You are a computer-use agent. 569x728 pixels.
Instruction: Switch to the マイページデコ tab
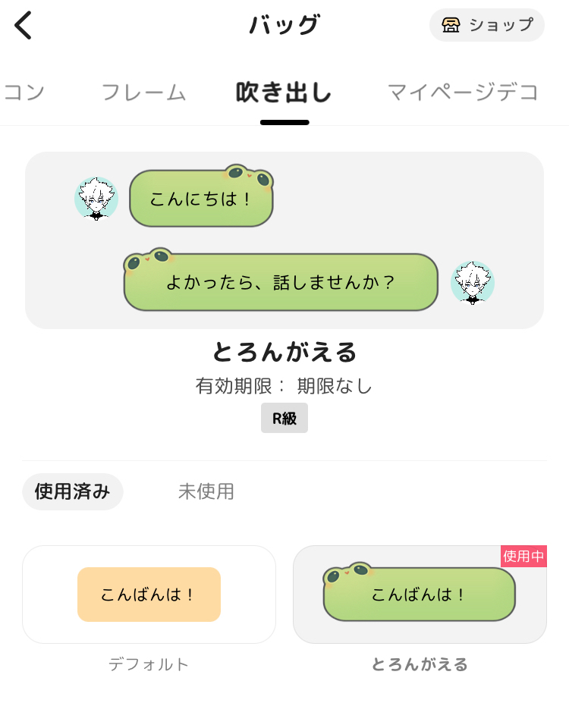point(463,93)
